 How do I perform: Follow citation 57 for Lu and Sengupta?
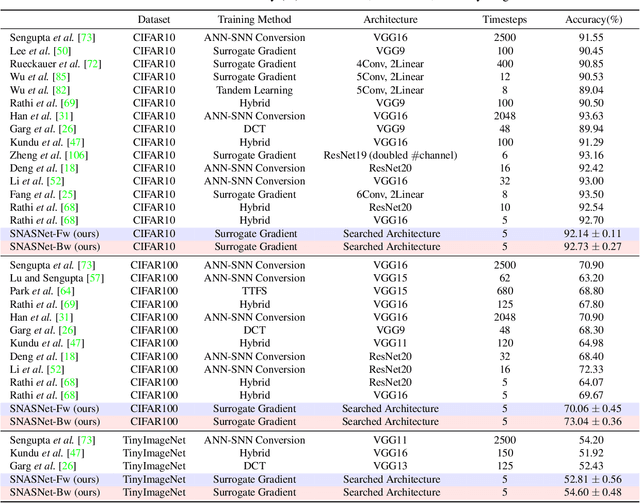pos(98,277)
